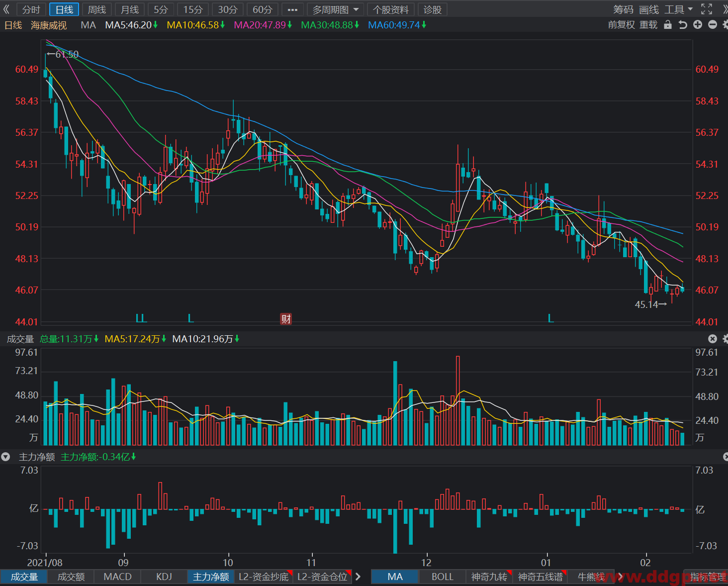Open chart settings gear icon

click(x=725, y=25)
